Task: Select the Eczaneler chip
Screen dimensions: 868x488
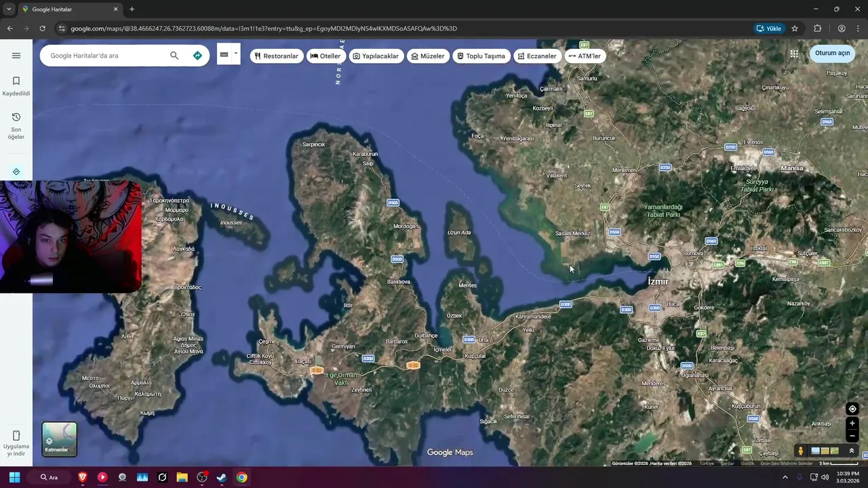Action: pyautogui.click(x=537, y=56)
